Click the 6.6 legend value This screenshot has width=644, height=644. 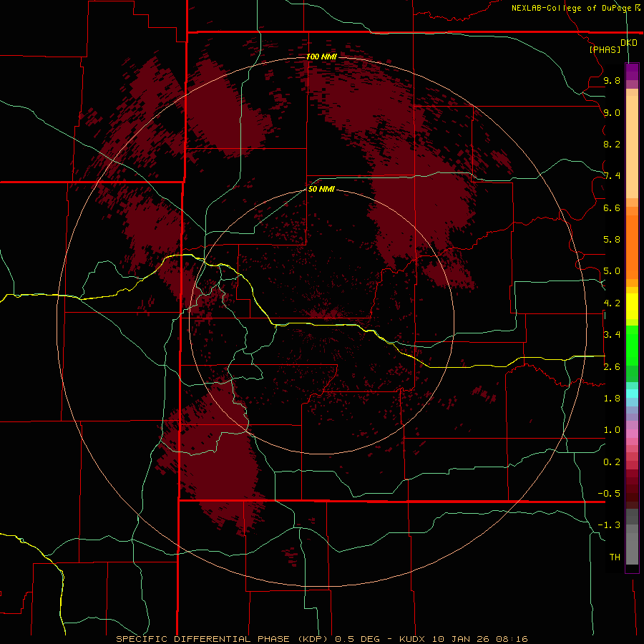[612, 208]
